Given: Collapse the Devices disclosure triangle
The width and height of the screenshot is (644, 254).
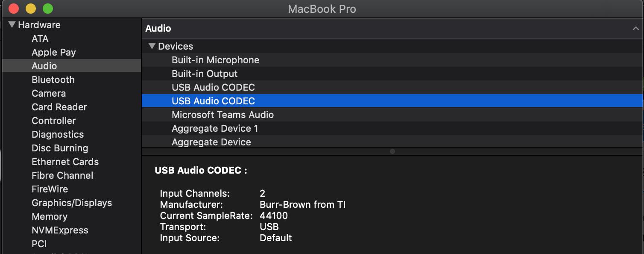Looking at the screenshot, I should coord(152,46).
